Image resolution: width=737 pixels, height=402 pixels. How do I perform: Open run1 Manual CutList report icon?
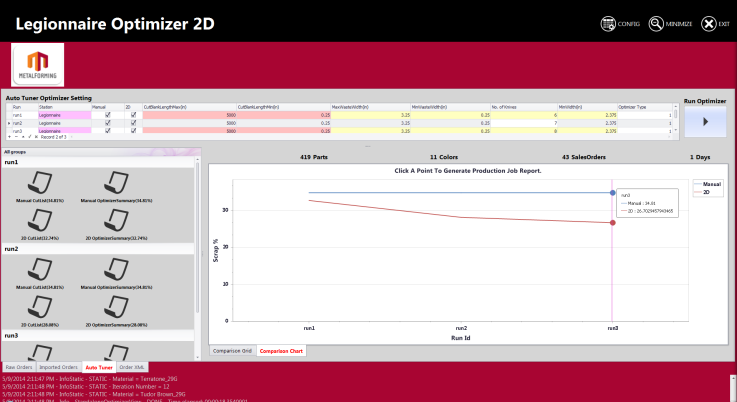39,183
